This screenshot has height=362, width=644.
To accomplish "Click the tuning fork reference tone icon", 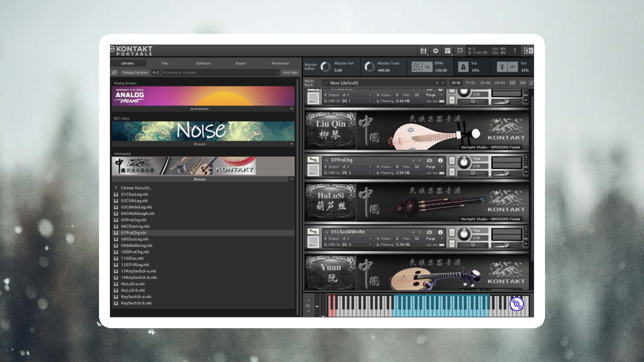I will coord(502,67).
